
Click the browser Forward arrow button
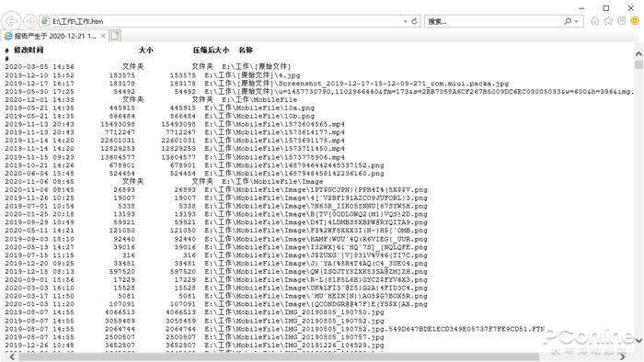[30, 21]
